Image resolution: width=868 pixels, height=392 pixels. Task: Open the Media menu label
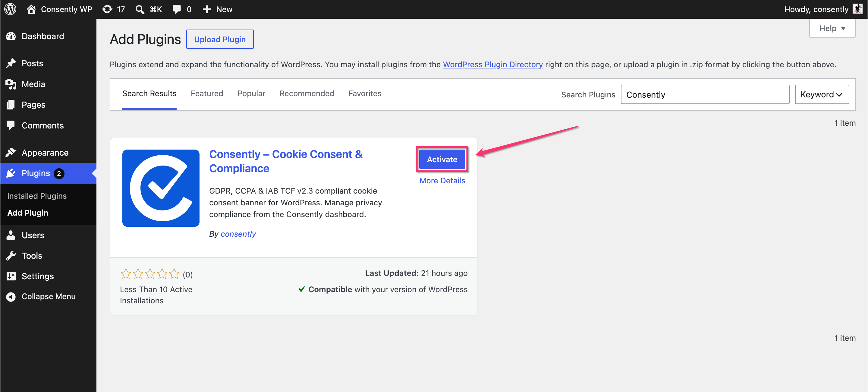click(x=33, y=84)
